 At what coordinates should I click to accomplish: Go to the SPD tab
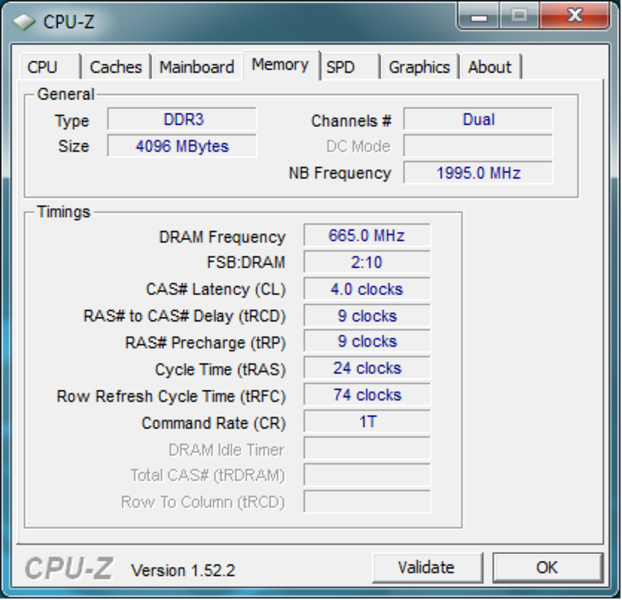pos(341,67)
